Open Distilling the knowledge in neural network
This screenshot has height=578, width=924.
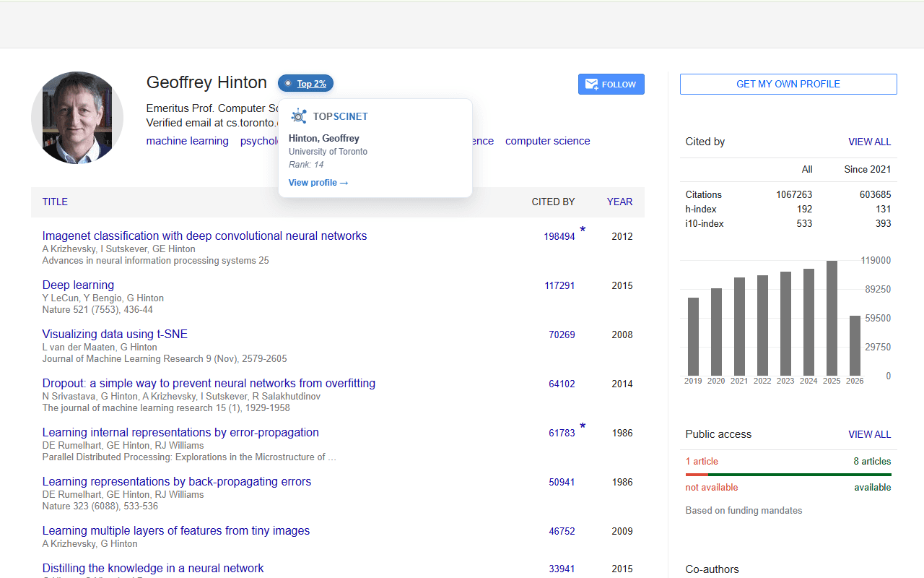point(153,568)
